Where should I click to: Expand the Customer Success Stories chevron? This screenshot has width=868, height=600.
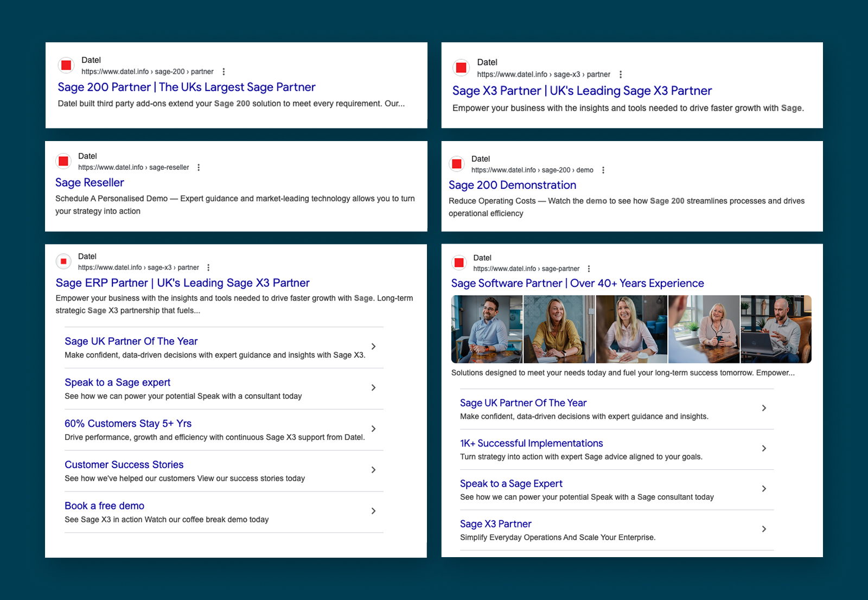(x=373, y=470)
